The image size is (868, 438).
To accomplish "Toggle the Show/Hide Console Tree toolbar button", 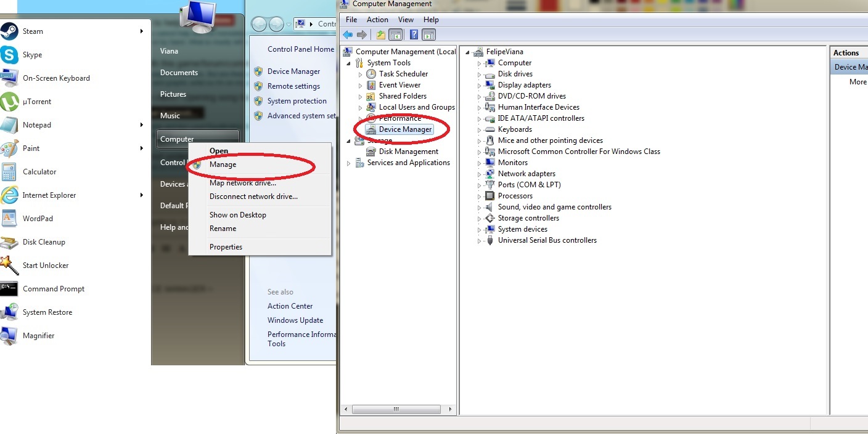I will [396, 34].
